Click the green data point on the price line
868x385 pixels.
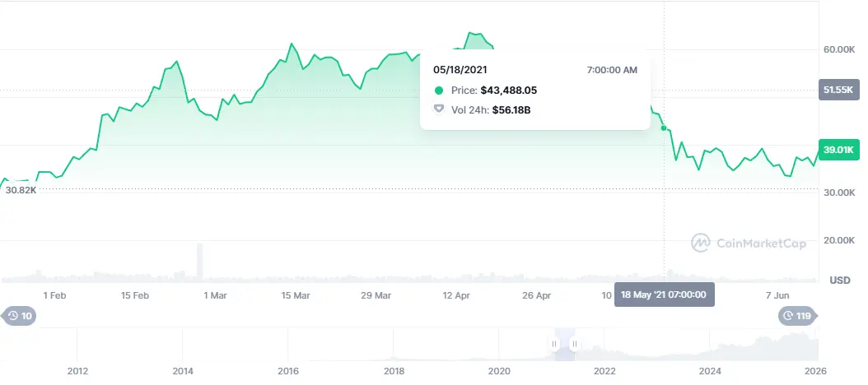665,128
